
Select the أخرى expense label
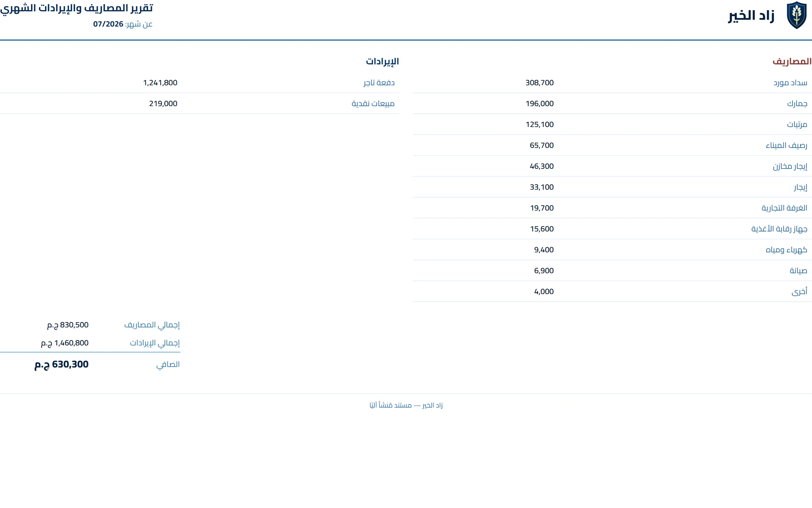pos(799,291)
